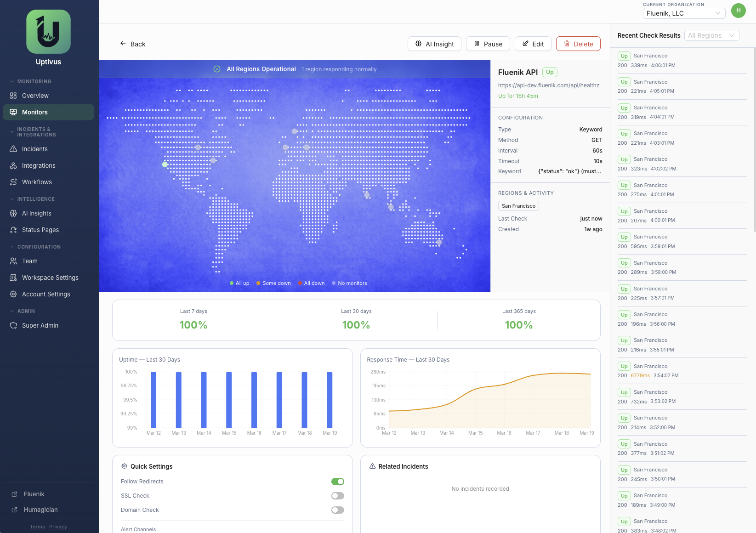Click the Super Admin shield icon

point(13,325)
